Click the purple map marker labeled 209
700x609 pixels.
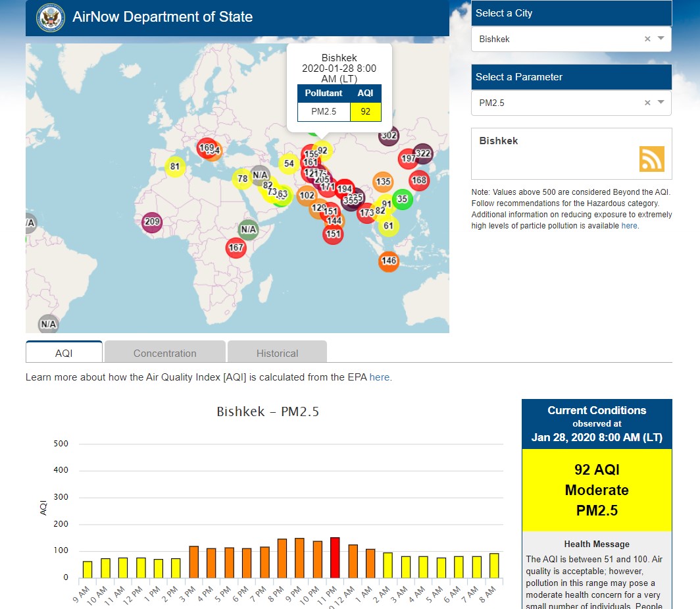(x=152, y=222)
